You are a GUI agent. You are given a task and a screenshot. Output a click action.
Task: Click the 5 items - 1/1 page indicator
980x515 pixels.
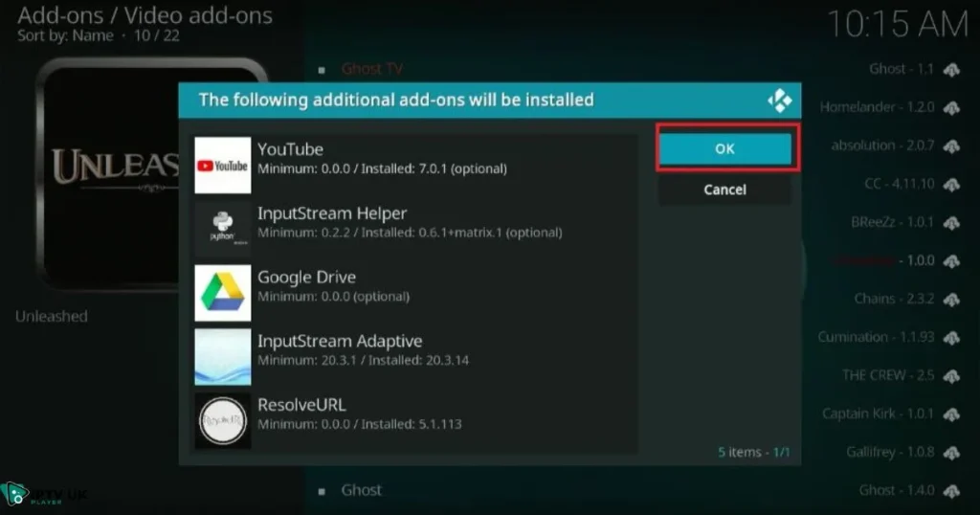pos(754,452)
